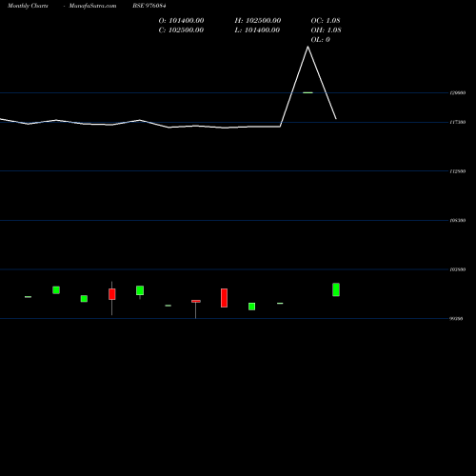The width and height of the screenshot is (476, 476).
Task: Click the leftmost small green dash candle
Action: [28, 297]
